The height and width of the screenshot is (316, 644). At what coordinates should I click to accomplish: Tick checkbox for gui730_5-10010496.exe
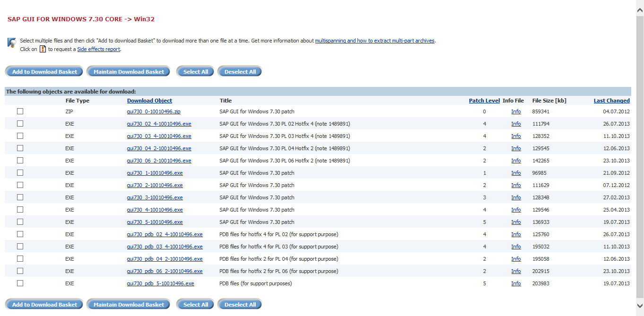[20, 222]
